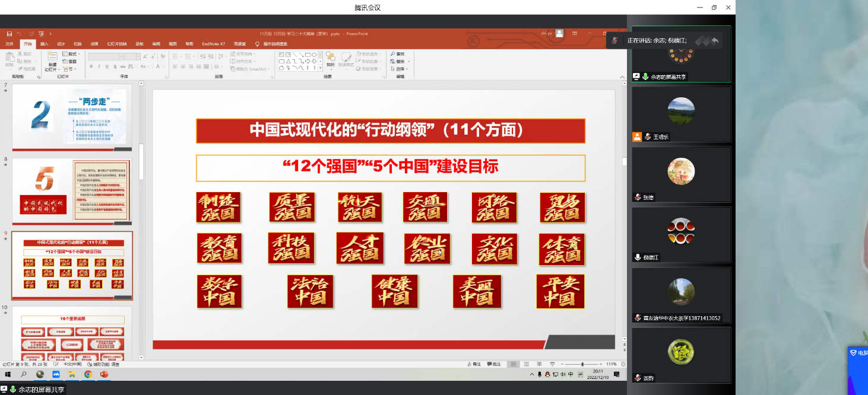The height and width of the screenshot is (395, 868).
Task: Toggle bold formatting button
Action: pyautogui.click(x=91, y=66)
